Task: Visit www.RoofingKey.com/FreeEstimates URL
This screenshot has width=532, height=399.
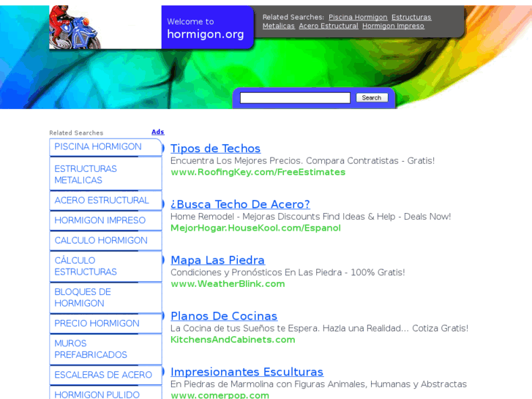Action: pyautogui.click(x=258, y=172)
